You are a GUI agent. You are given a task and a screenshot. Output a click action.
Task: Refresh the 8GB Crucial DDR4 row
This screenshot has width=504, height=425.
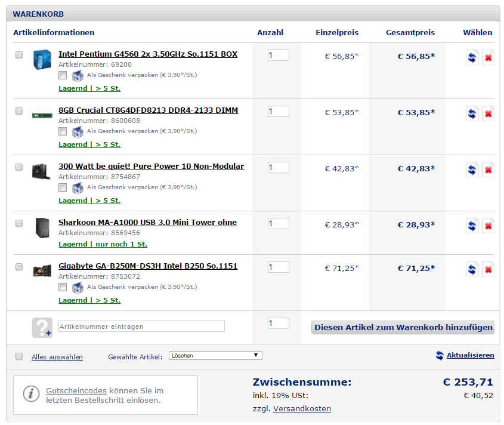472,113
